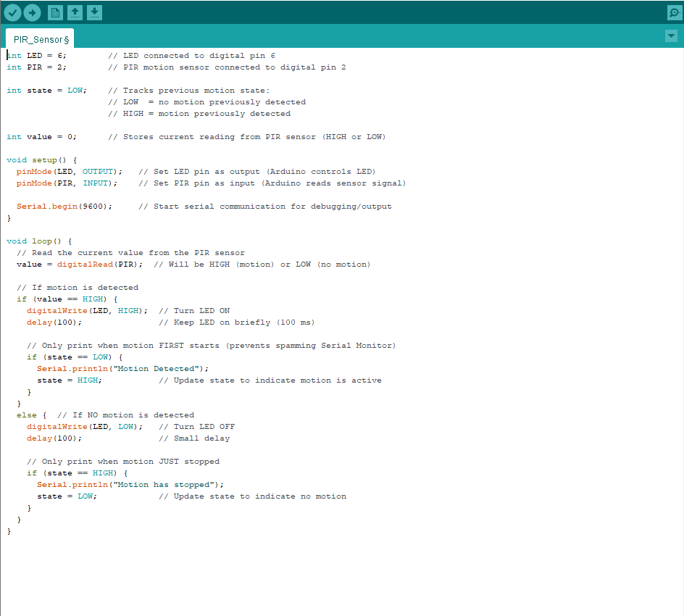Screen dimensions: 684x616
Task: Click the "if (value == HIGH) {" condition
Action: click(x=67, y=299)
